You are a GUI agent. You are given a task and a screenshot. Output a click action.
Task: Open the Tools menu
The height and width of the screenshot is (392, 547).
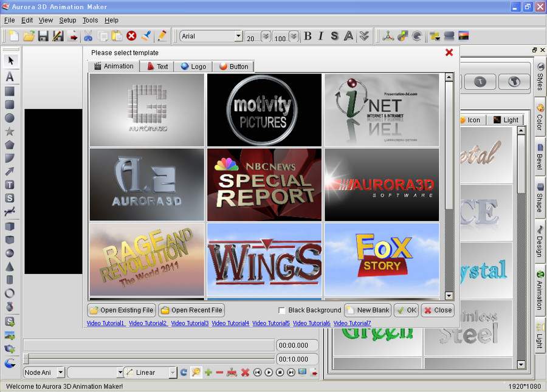tap(90, 20)
